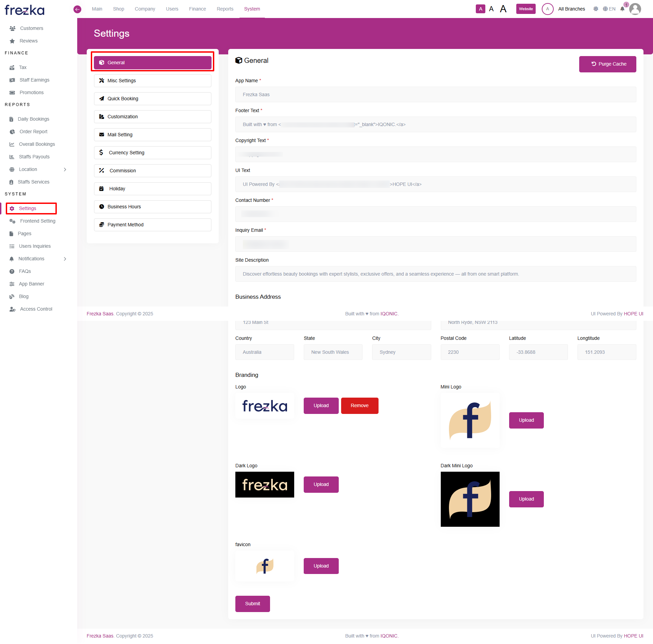Click the App Name input field
The width and height of the screenshot is (653, 644).
point(435,94)
